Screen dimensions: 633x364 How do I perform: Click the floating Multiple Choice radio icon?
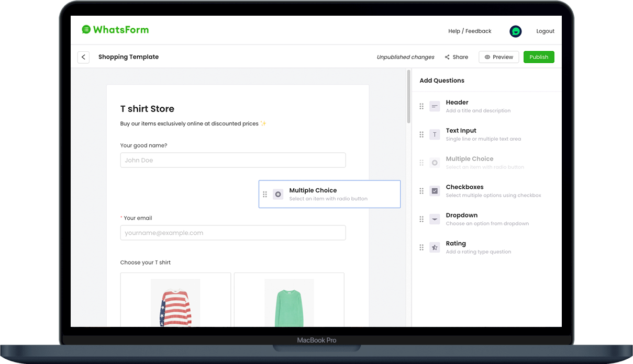[278, 194]
